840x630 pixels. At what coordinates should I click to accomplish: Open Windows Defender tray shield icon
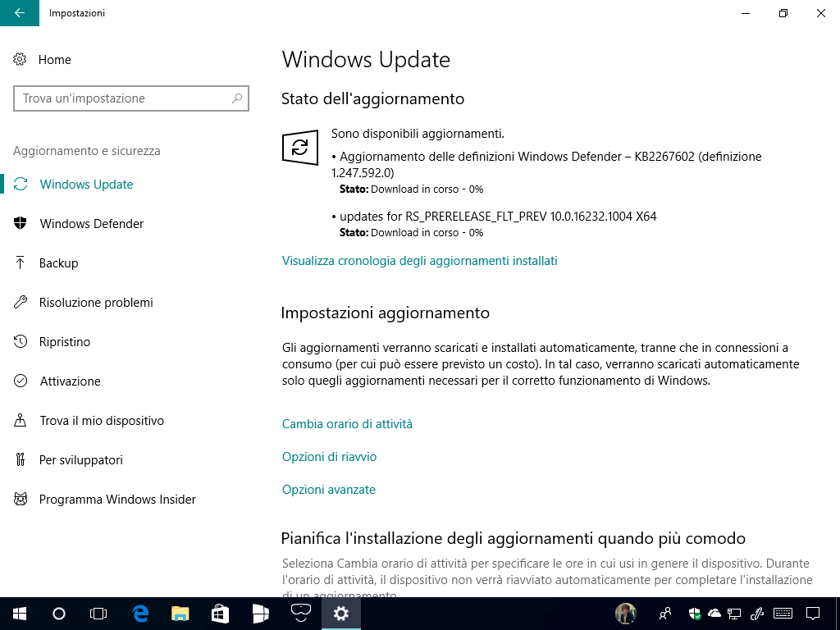(695, 614)
